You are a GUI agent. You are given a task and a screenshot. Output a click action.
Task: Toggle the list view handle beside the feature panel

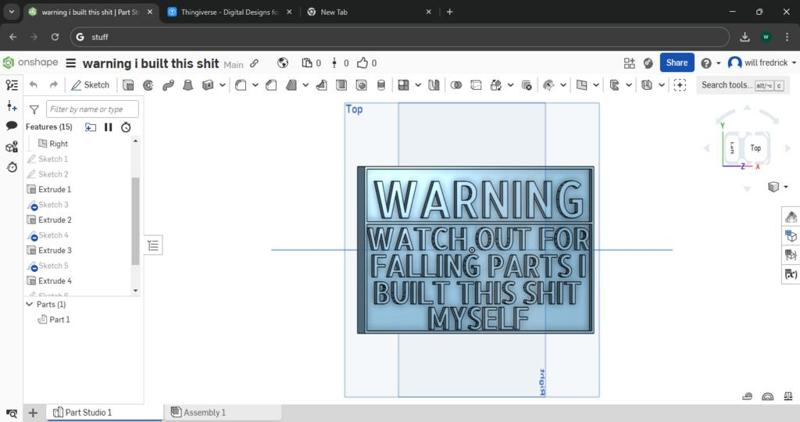[153, 245]
